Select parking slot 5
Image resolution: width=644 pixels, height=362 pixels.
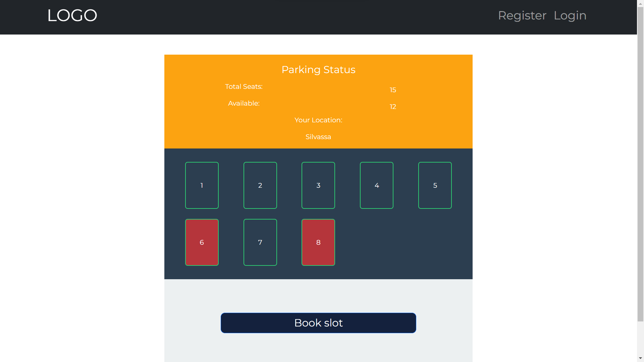(x=435, y=185)
